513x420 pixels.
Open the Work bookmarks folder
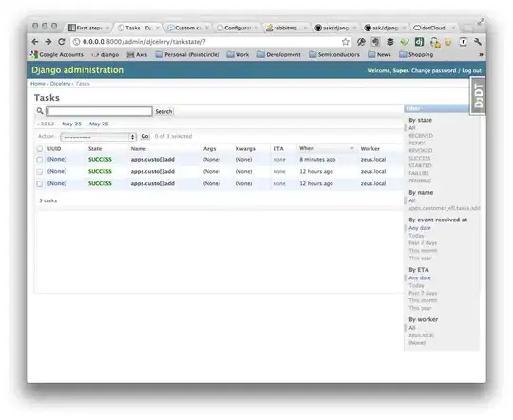tap(237, 55)
